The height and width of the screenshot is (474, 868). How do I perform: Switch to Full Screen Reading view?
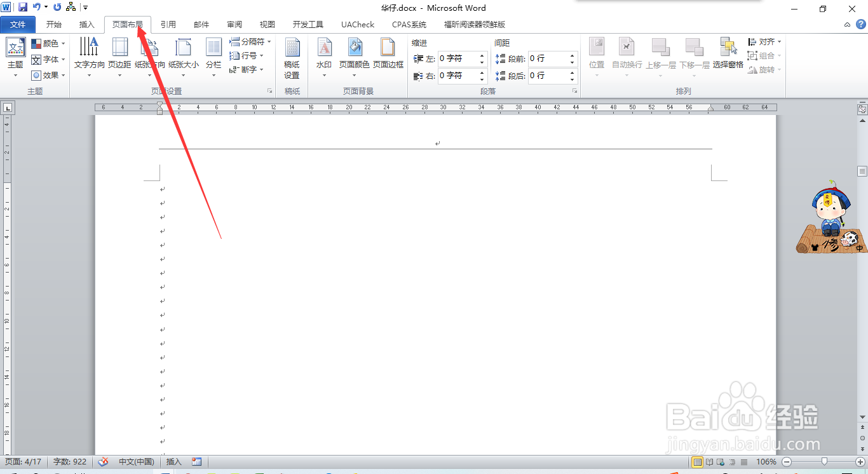710,462
